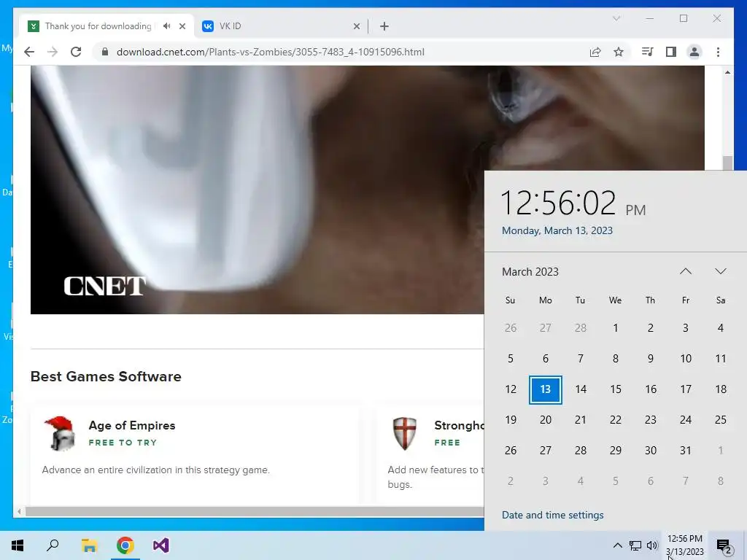
Task: Go back to the previous page
Action: click(x=29, y=52)
